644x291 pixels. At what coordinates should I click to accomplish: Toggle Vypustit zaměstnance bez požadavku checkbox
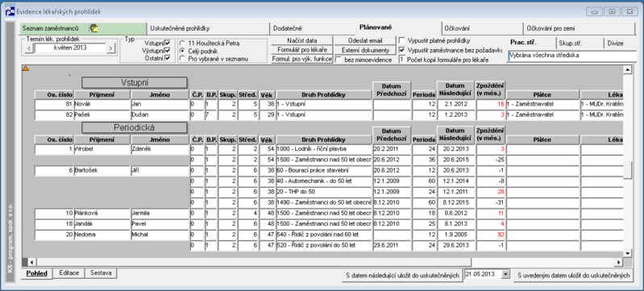401,50
